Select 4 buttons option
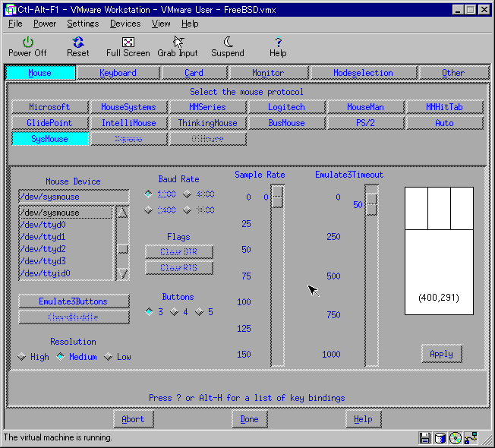Screen dimensions: 495x448 [x=174, y=311]
